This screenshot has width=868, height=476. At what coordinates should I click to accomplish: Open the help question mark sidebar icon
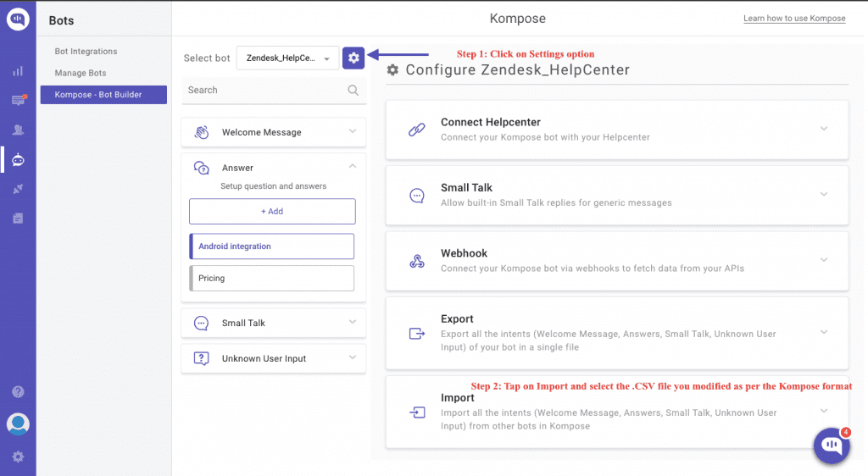(19, 392)
